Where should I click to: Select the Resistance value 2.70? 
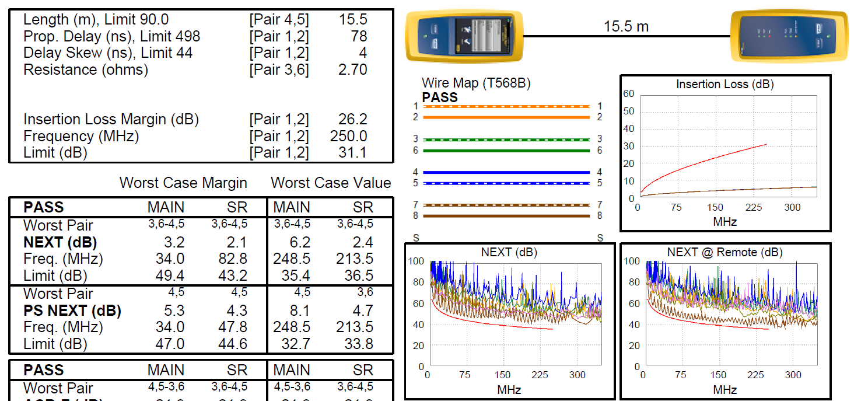click(352, 70)
